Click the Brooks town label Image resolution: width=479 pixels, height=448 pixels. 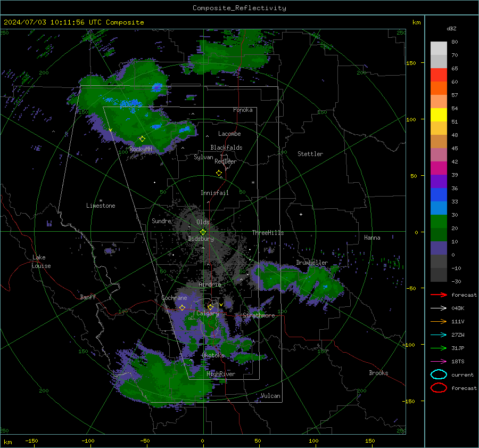coord(378,373)
